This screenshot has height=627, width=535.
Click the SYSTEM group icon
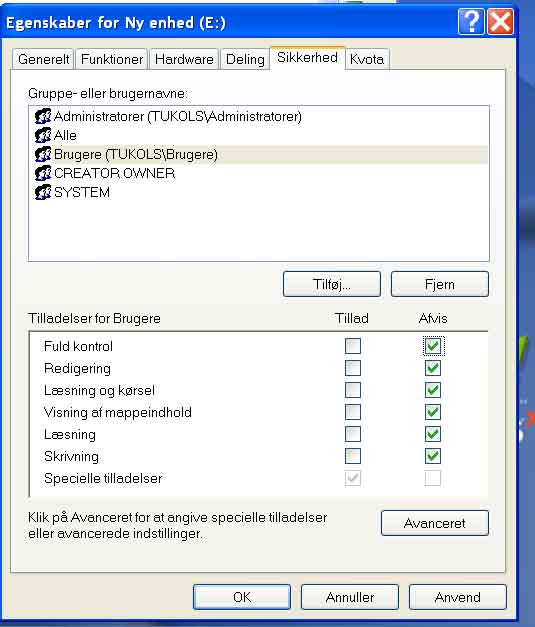pyautogui.click(x=43, y=192)
